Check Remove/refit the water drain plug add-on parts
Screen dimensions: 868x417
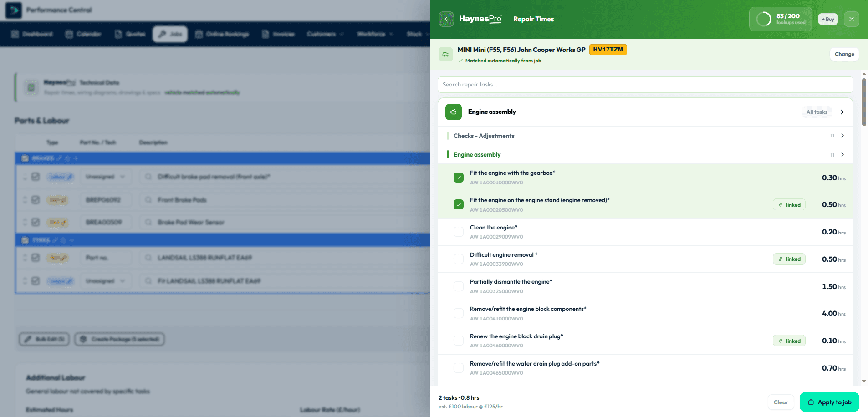[x=459, y=368]
